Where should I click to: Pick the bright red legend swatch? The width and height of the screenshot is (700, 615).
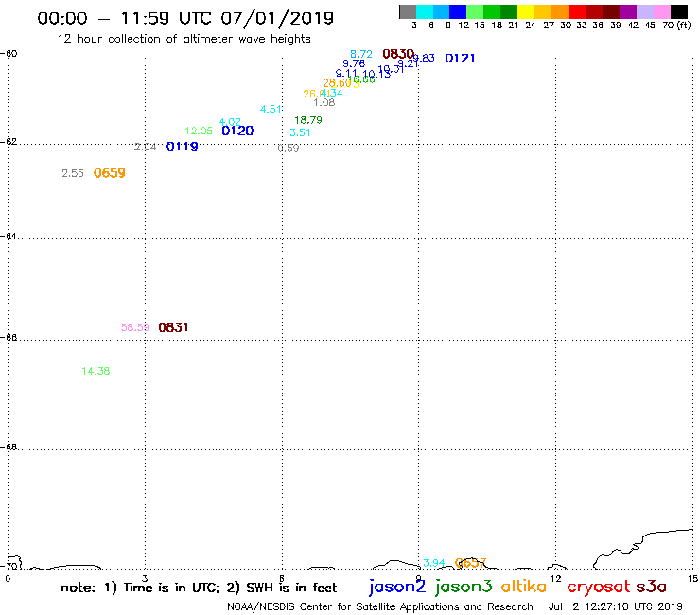[577, 11]
